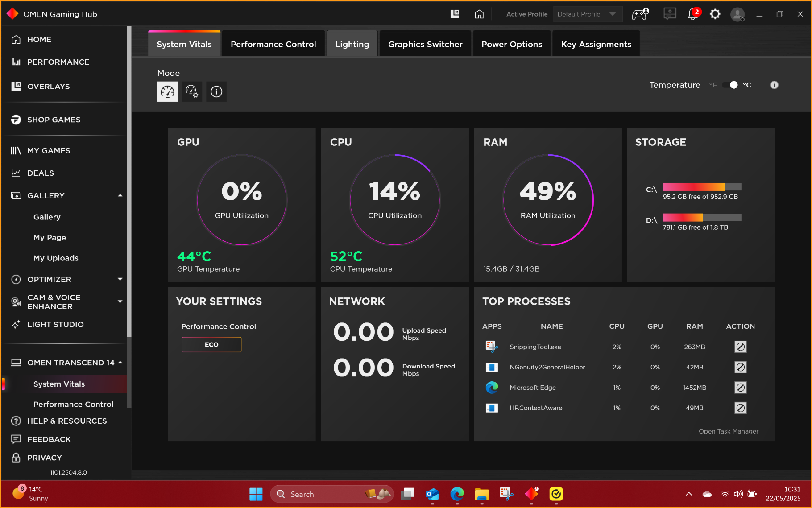Click the 1452MB RAM value
The height and width of the screenshot is (508, 812).
[x=695, y=388]
